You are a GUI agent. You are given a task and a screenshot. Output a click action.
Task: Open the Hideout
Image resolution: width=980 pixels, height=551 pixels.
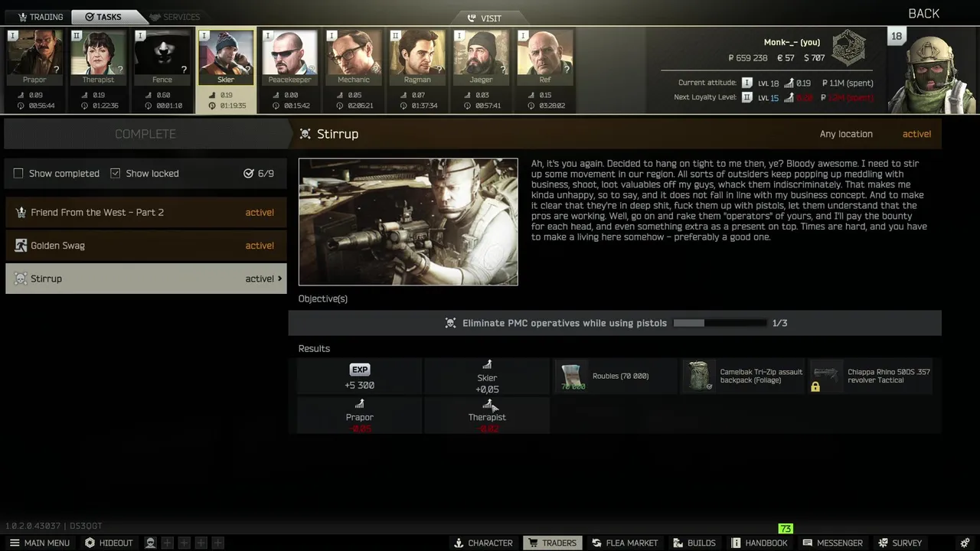109,543
